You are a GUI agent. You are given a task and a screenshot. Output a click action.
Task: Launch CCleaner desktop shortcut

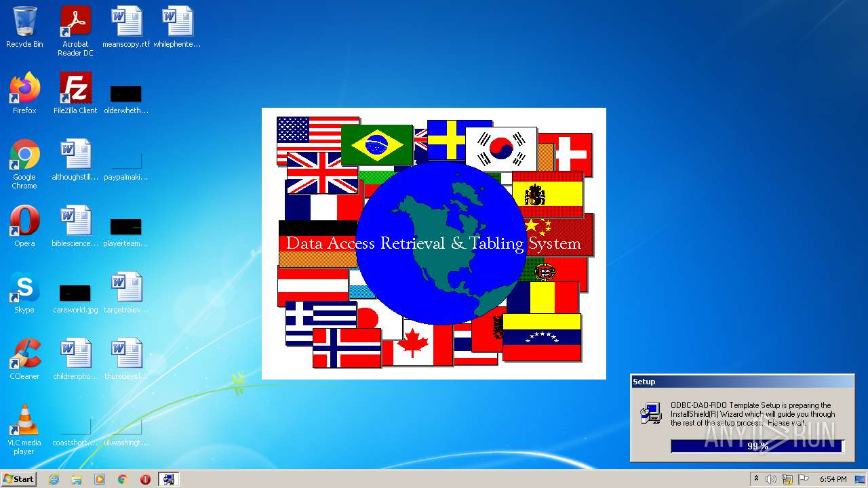(x=24, y=359)
